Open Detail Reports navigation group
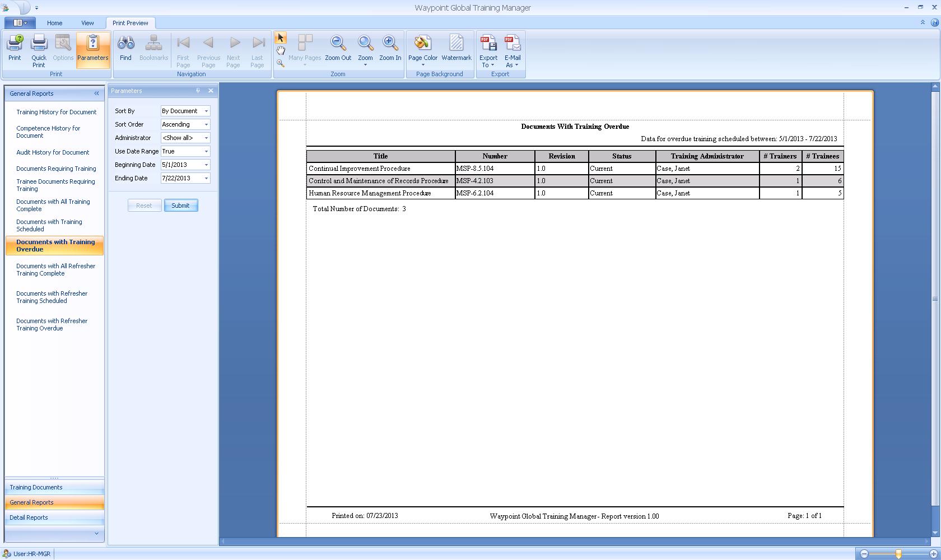This screenshot has width=941, height=560. (x=54, y=517)
